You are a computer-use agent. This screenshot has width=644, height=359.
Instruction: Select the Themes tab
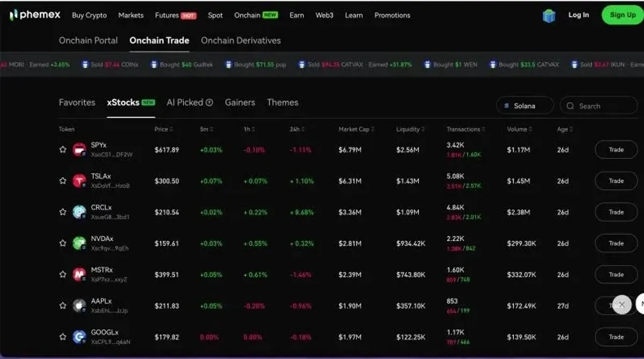click(x=282, y=102)
